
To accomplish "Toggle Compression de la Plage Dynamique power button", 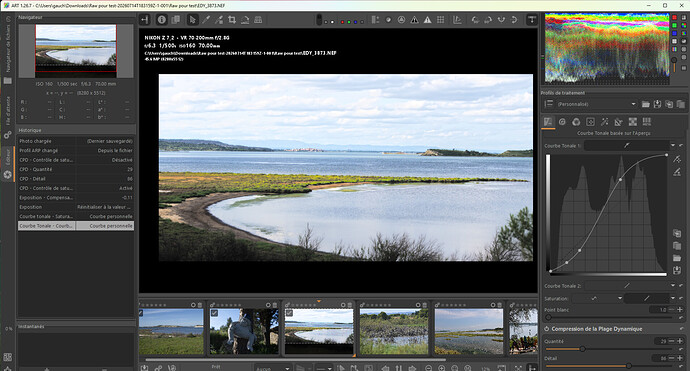I will [x=547, y=329].
